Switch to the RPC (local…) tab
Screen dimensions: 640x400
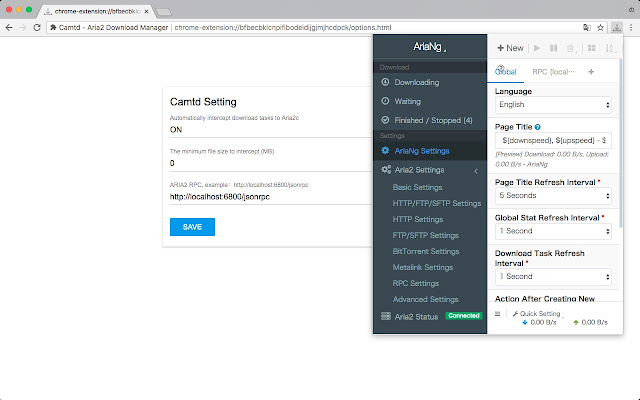553,72
